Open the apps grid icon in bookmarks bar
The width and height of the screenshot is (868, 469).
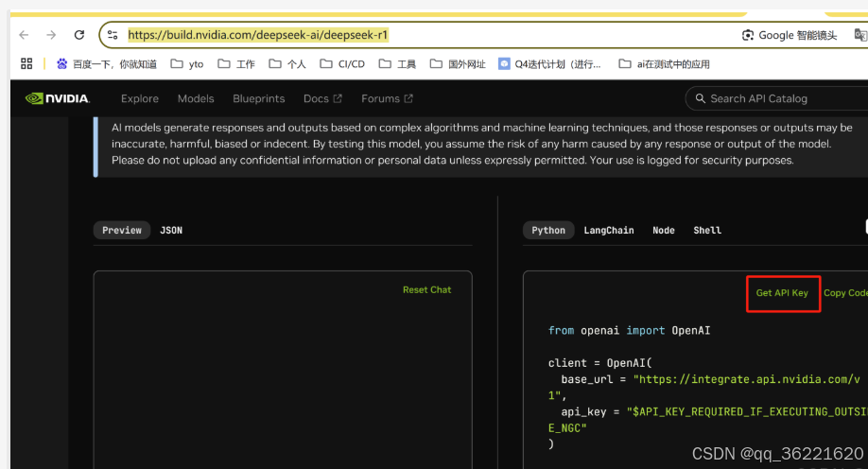(26, 63)
